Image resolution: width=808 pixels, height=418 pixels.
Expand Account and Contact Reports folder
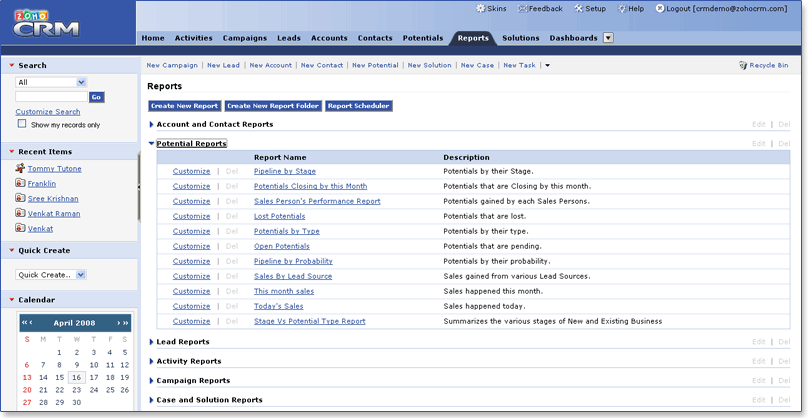pos(152,124)
